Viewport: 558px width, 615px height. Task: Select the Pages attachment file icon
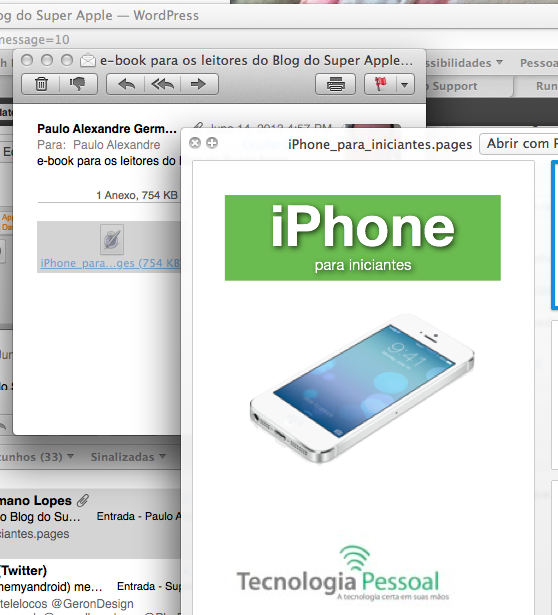[x=112, y=239]
